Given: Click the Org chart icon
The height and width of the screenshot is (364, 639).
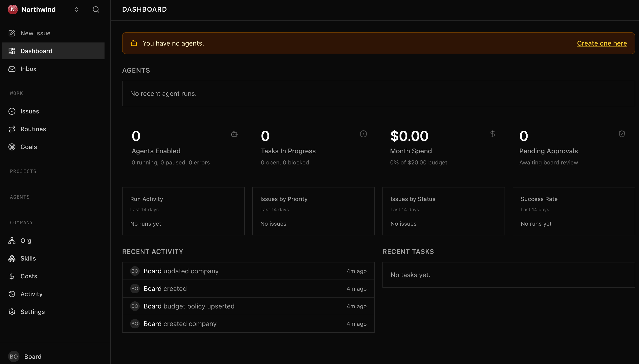Looking at the screenshot, I should coord(12,241).
